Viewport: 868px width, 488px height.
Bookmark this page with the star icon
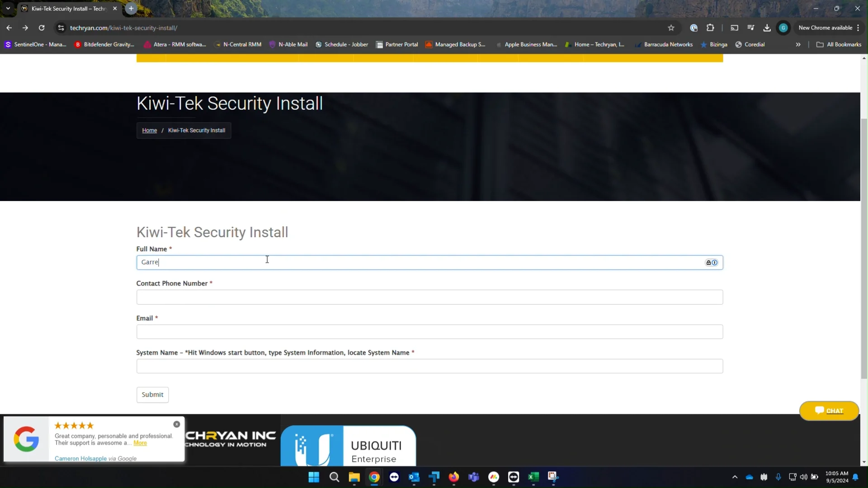pyautogui.click(x=671, y=28)
